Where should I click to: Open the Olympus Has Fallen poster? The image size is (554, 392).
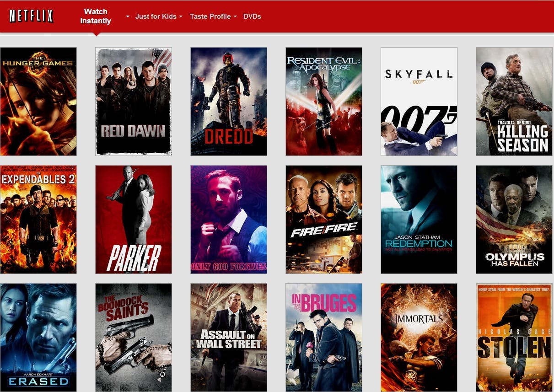pyautogui.click(x=514, y=220)
